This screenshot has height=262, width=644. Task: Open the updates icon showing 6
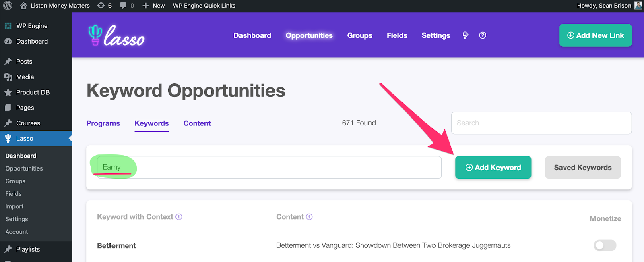101,6
